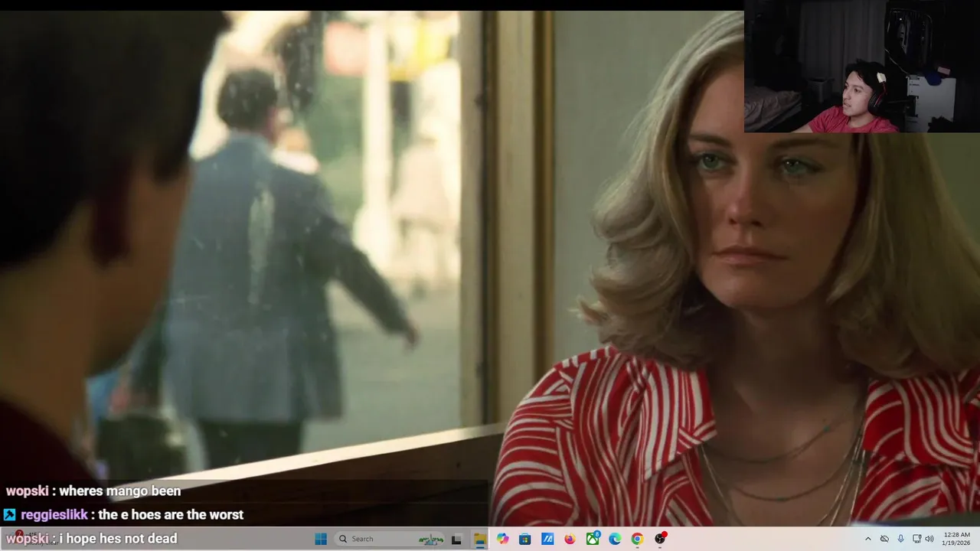Launch Microsoft Edge from the taskbar
Image resolution: width=980 pixels, height=551 pixels.
point(615,539)
